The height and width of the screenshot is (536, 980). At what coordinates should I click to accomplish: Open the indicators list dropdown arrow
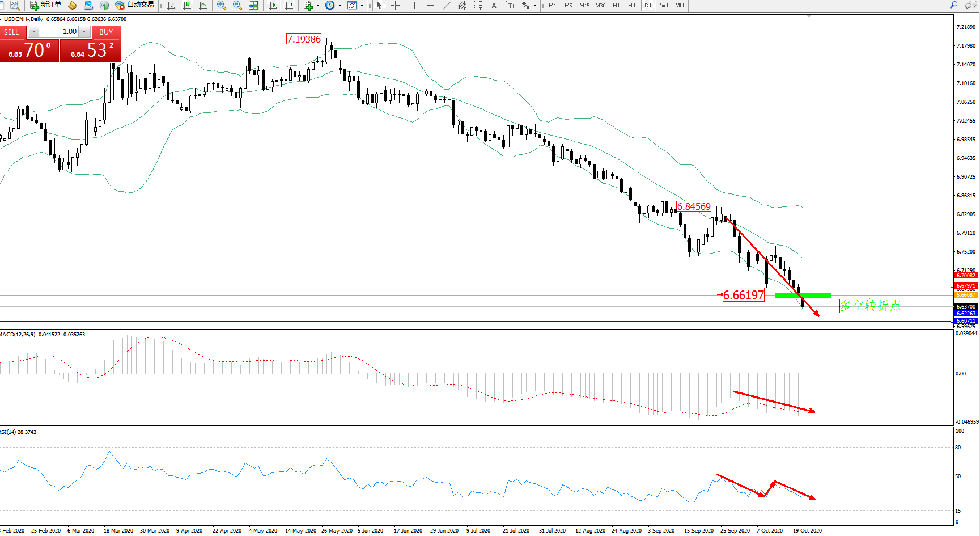(x=317, y=6)
